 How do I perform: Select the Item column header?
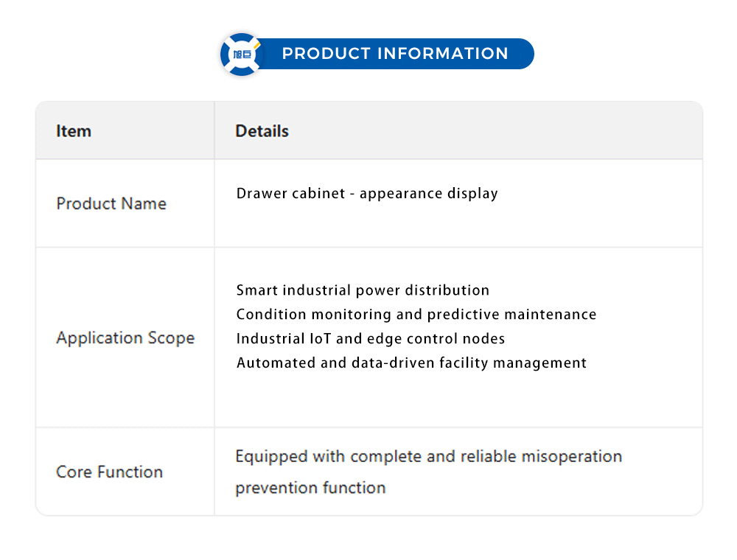tap(74, 131)
